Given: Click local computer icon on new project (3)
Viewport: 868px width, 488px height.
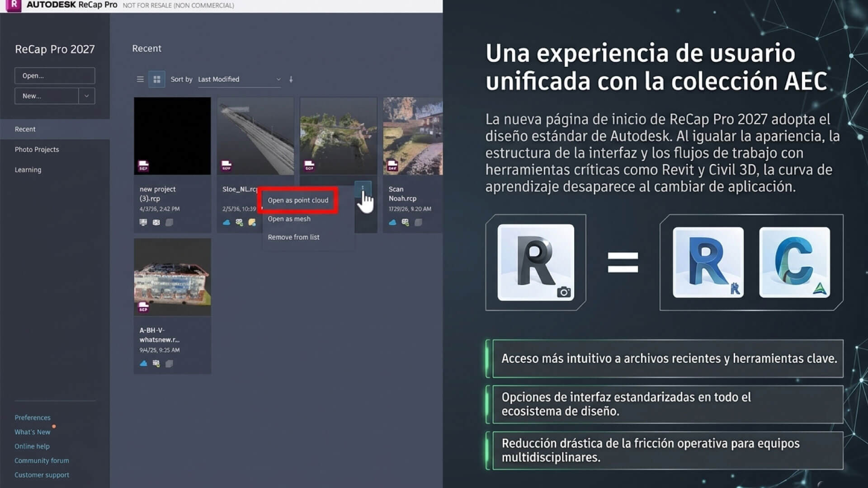Looking at the screenshot, I should (143, 222).
